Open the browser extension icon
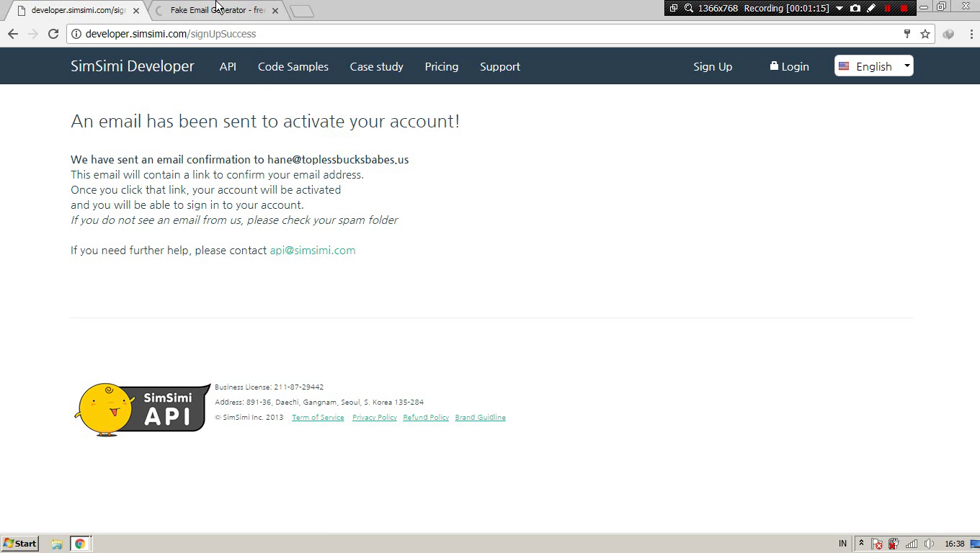This screenshot has height=553, width=980. click(x=948, y=34)
